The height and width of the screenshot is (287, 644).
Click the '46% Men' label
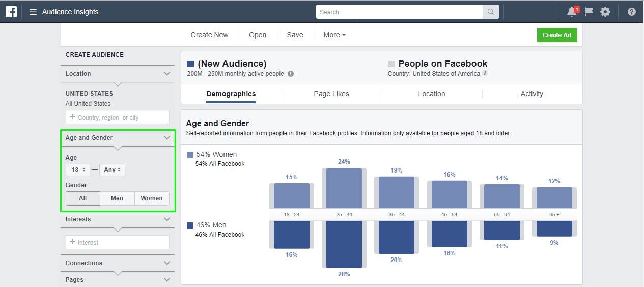[211, 225]
